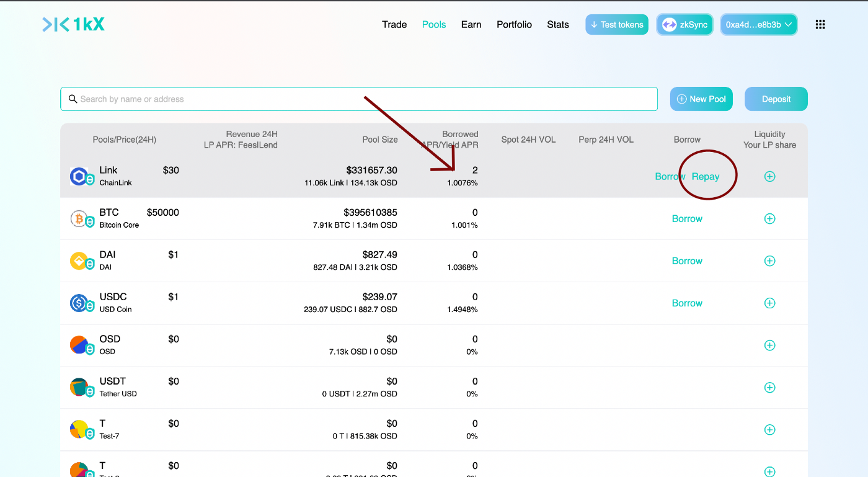868x477 pixels.
Task: Click the 1kX logo
Action: [73, 24]
